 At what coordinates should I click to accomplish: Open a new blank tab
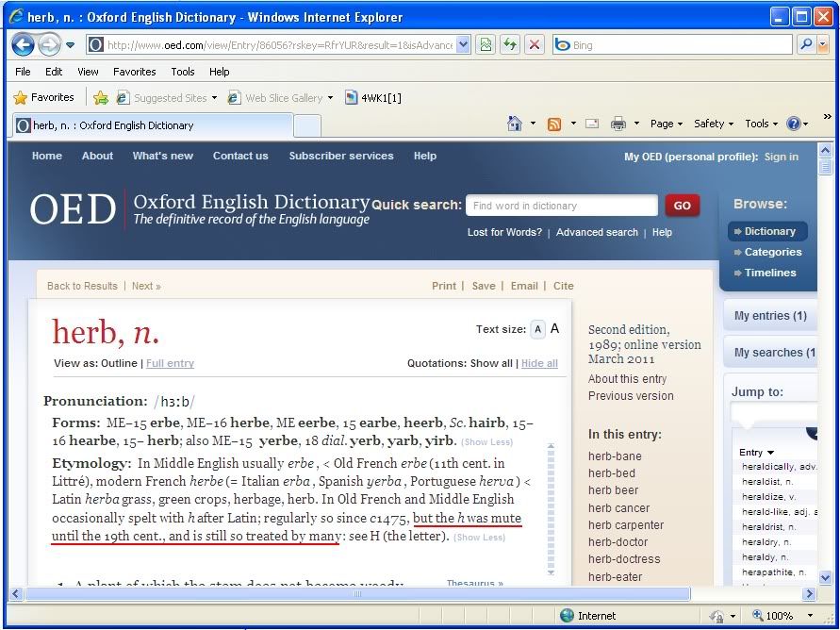(x=307, y=126)
